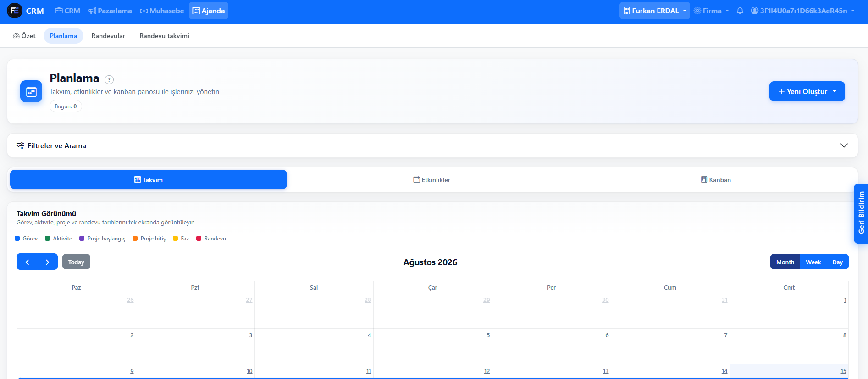868x379 pixels.
Task: Click the Proje bitiş orange legend swatch
Action: [135, 239]
